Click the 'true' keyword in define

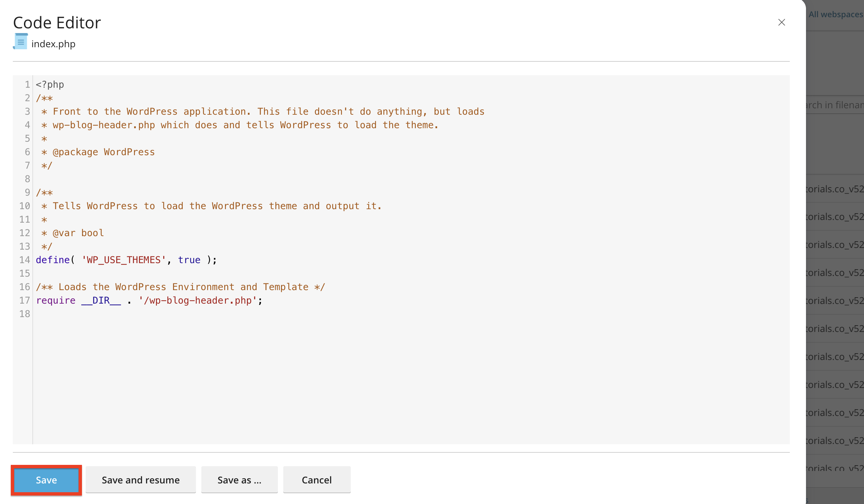point(189,260)
